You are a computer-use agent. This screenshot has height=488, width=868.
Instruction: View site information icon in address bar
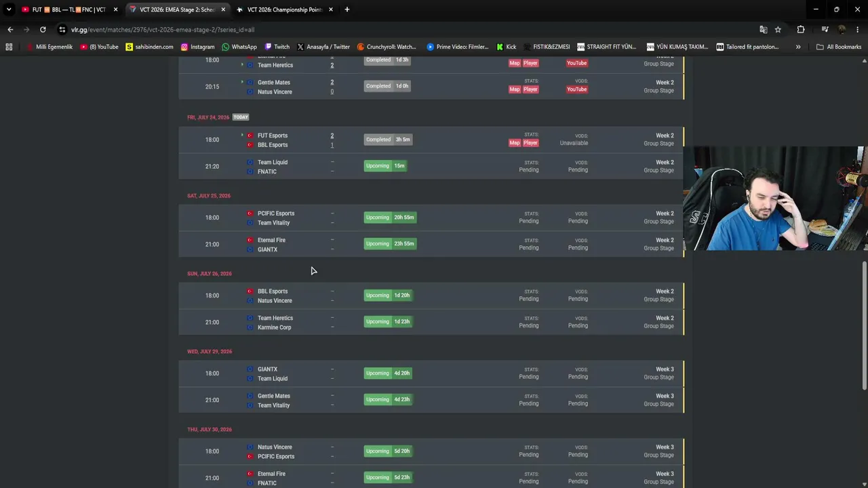pos(62,30)
